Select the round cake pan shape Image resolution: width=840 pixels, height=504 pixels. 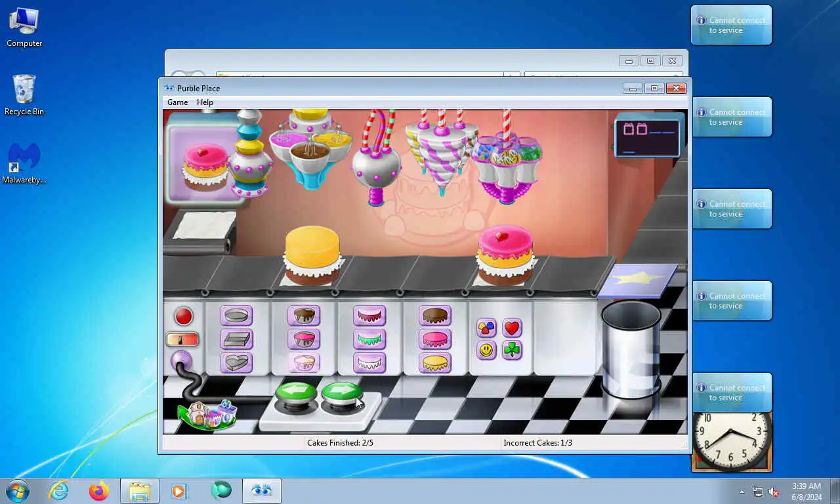236,316
